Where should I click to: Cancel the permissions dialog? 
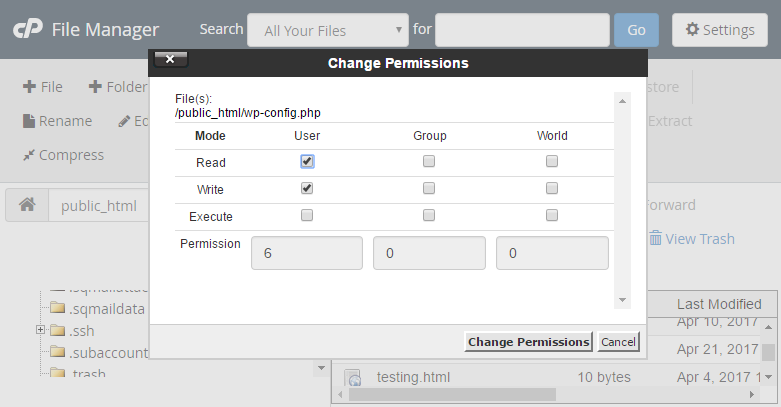pos(618,342)
